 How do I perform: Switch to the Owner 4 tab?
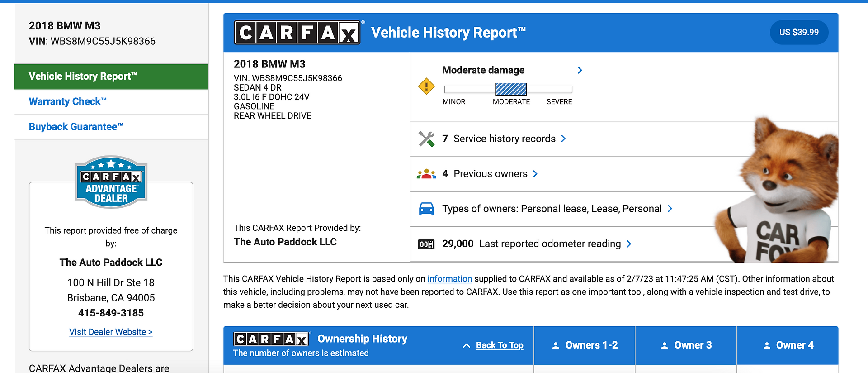788,345
